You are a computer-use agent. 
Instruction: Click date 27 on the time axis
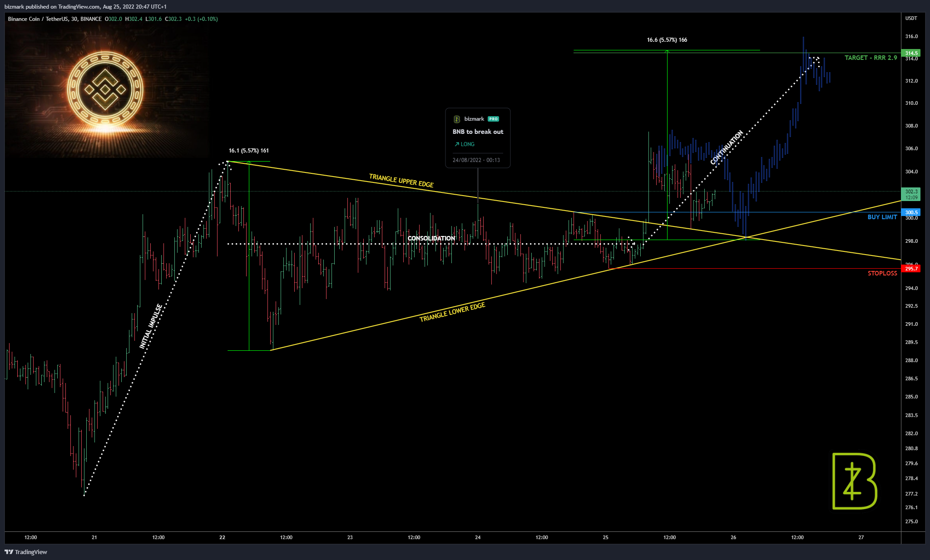[x=861, y=537]
